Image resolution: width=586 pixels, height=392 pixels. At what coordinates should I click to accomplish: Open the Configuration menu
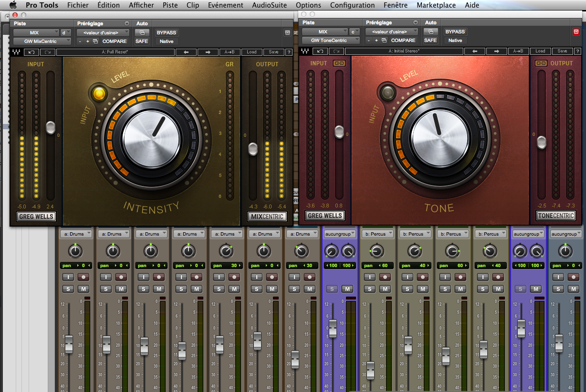[x=352, y=5]
